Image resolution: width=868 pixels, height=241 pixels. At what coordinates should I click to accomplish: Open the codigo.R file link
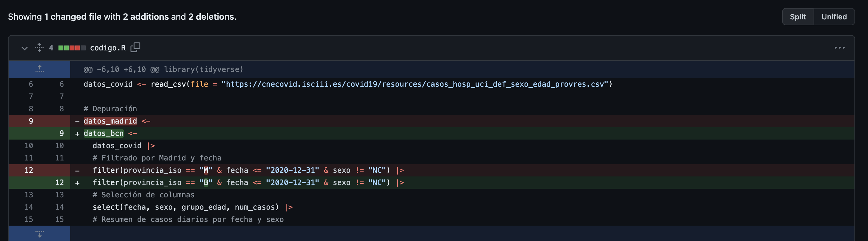[x=107, y=48]
